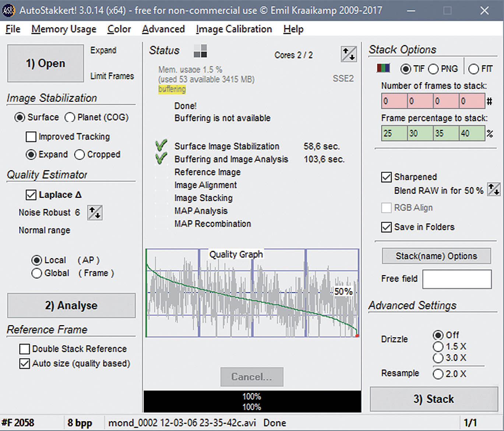Adjust the Noise Robust value arrows
This screenshot has width=504, height=431.
point(95,213)
